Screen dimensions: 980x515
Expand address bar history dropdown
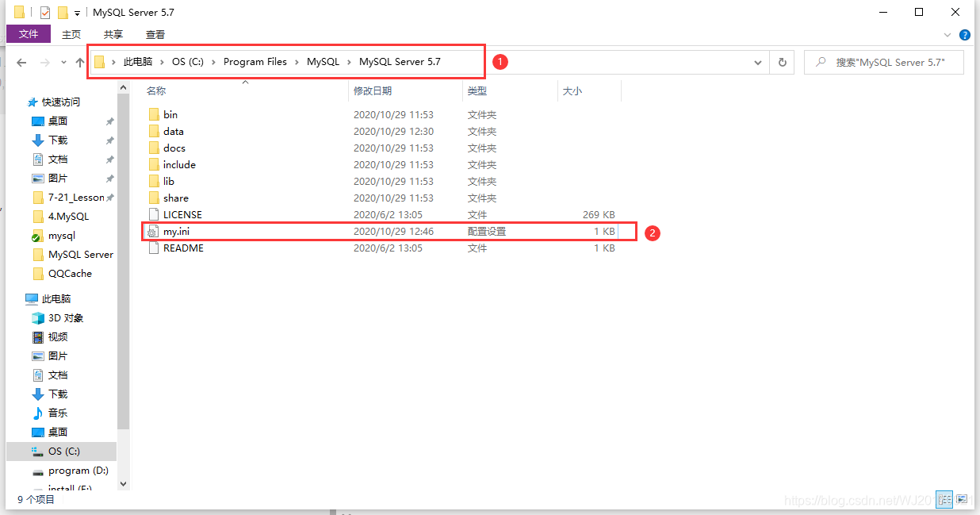pos(758,63)
